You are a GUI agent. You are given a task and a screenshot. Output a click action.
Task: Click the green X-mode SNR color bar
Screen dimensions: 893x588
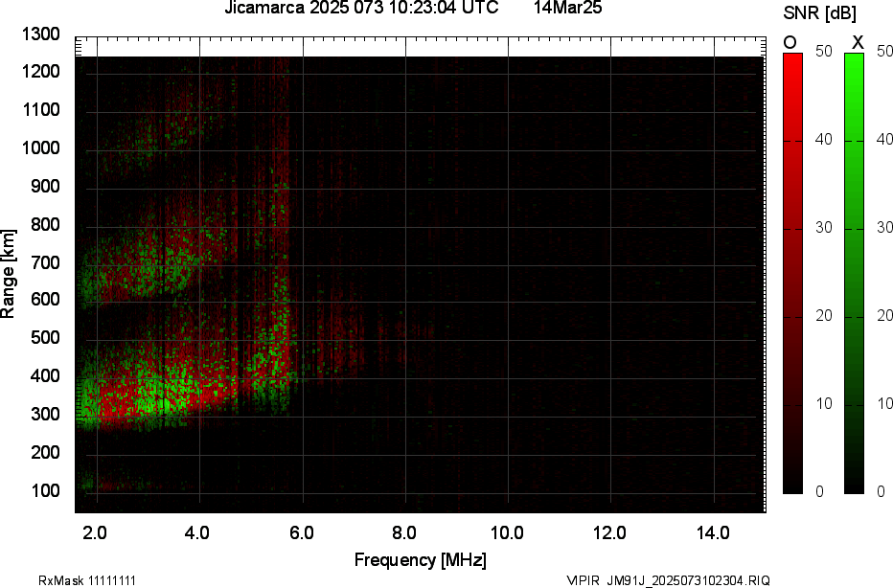click(x=854, y=273)
